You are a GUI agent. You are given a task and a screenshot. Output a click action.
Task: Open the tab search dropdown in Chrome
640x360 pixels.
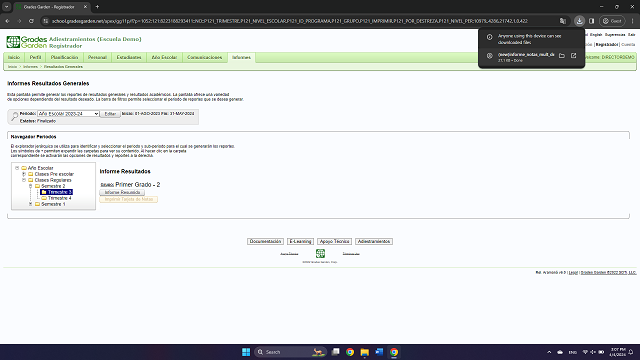pyautogui.click(x=7, y=7)
